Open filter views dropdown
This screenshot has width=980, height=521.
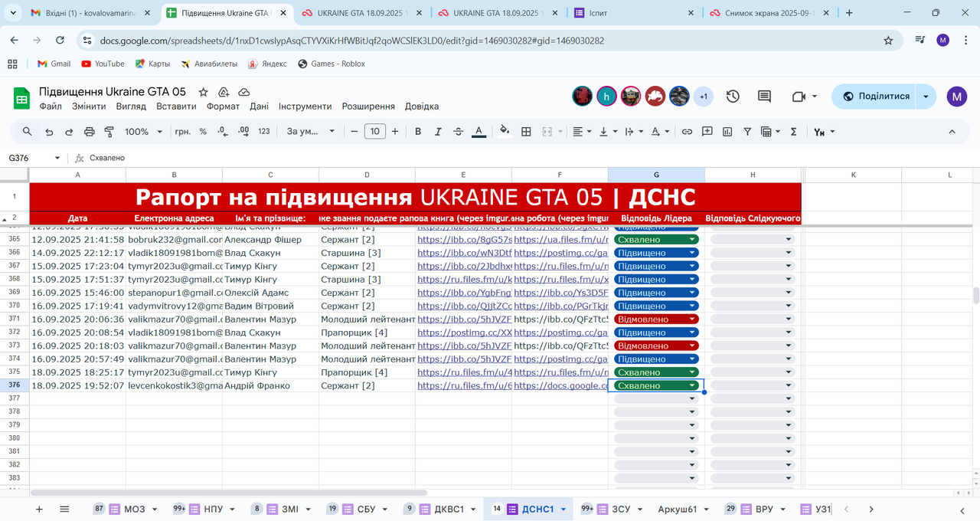tap(769, 132)
